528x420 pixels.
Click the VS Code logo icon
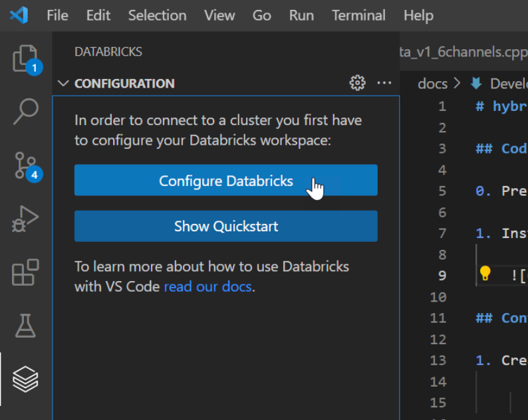pyautogui.click(x=19, y=15)
